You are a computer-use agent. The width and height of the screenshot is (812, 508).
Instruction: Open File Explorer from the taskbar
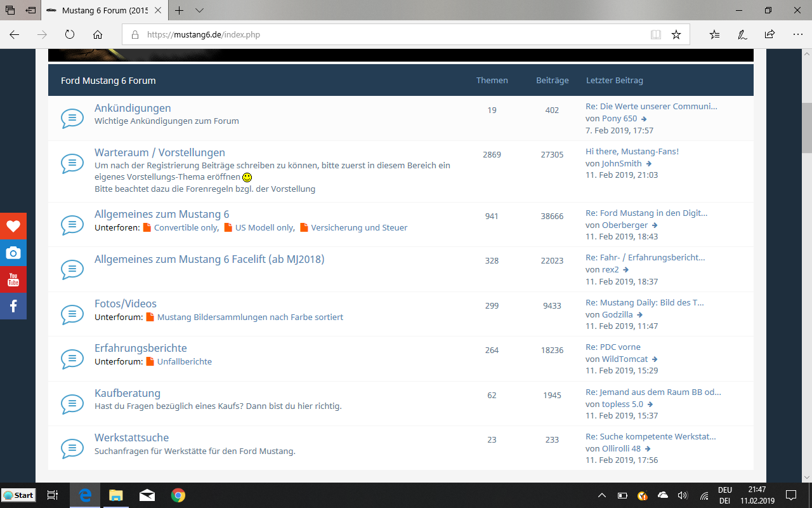115,495
